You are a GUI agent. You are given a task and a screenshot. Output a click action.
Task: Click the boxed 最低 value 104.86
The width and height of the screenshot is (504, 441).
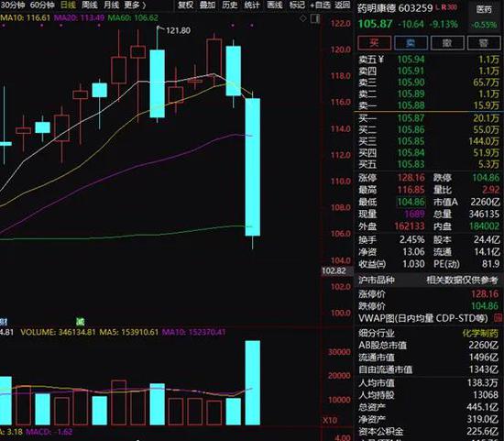[411, 202]
